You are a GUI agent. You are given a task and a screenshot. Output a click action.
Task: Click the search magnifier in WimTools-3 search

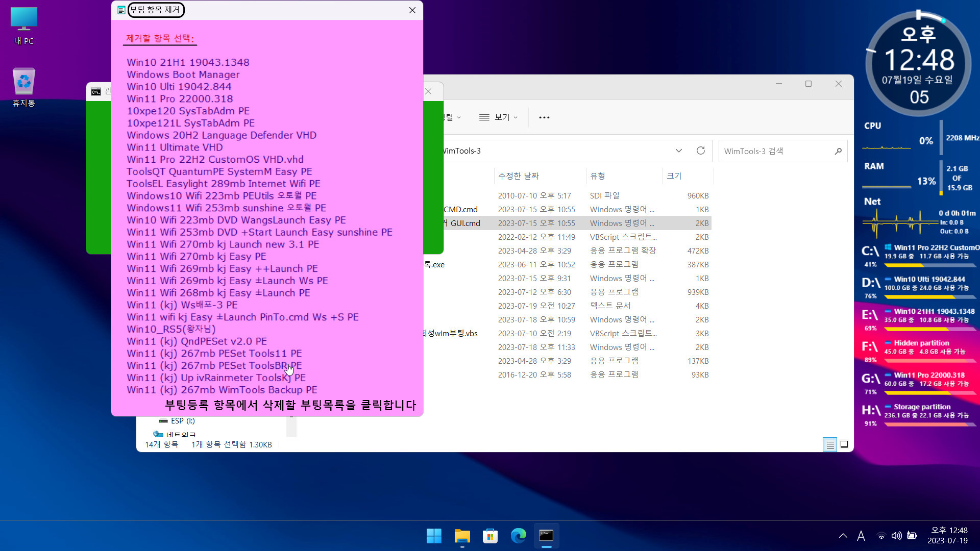[838, 151]
